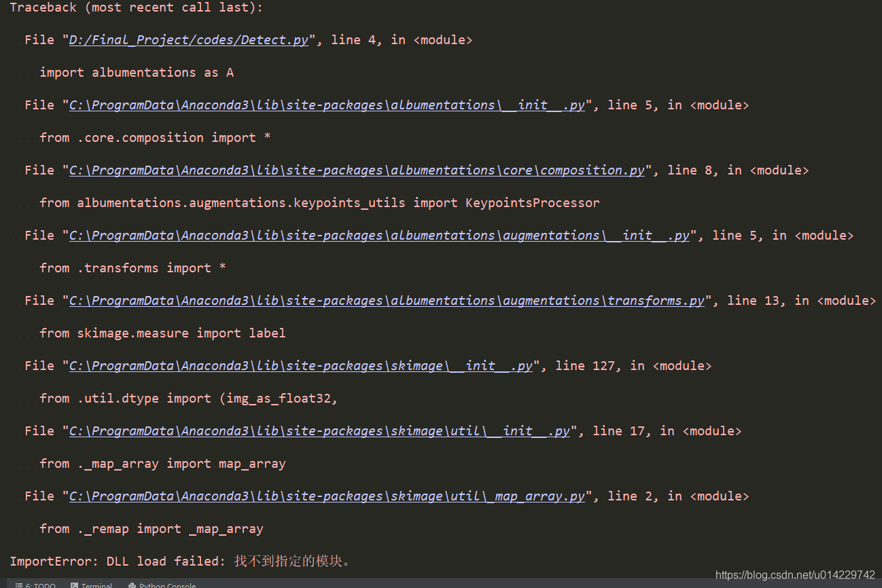This screenshot has width=882, height=588.
Task: Open the augmentations\transforms.py traceback link
Action: (x=387, y=301)
